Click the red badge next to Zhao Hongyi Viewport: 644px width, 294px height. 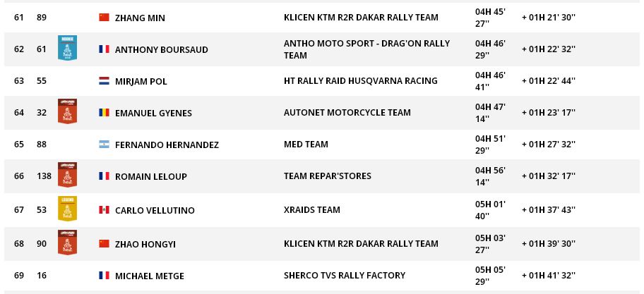[67, 243]
